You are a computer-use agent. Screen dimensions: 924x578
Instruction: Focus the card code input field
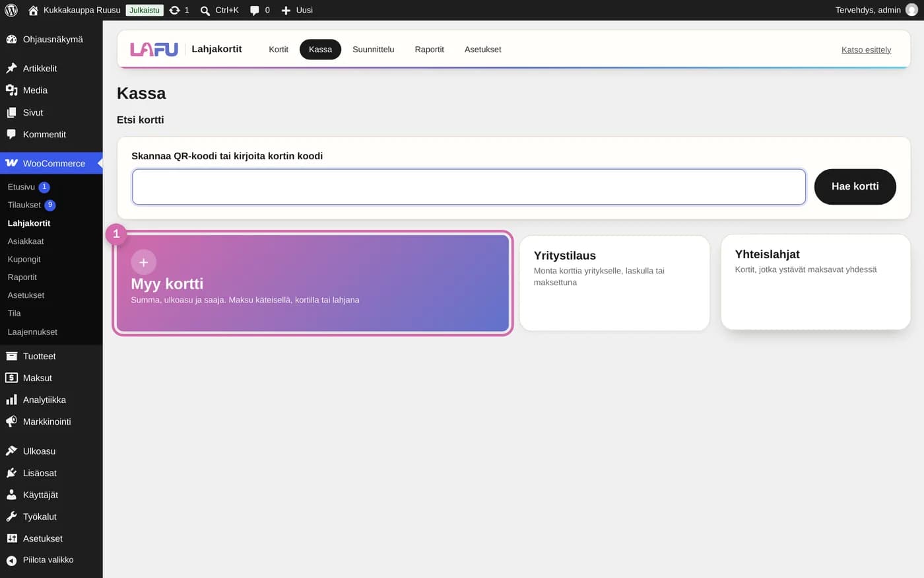pos(469,187)
